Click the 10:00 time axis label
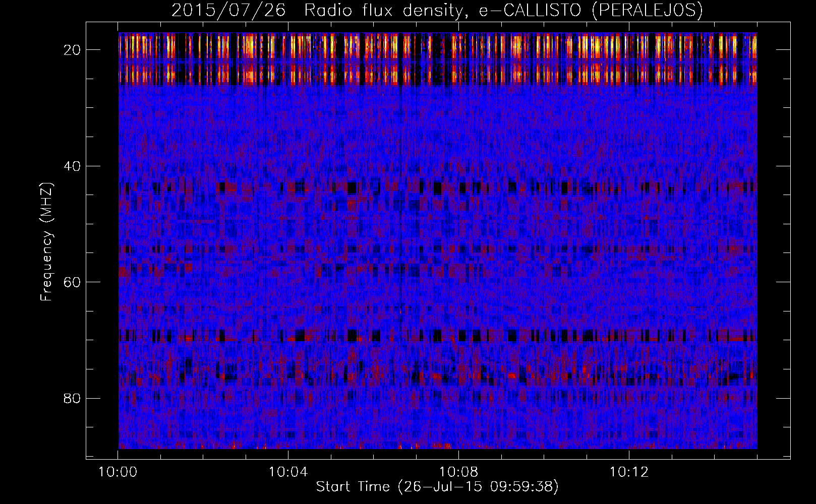 pos(118,472)
